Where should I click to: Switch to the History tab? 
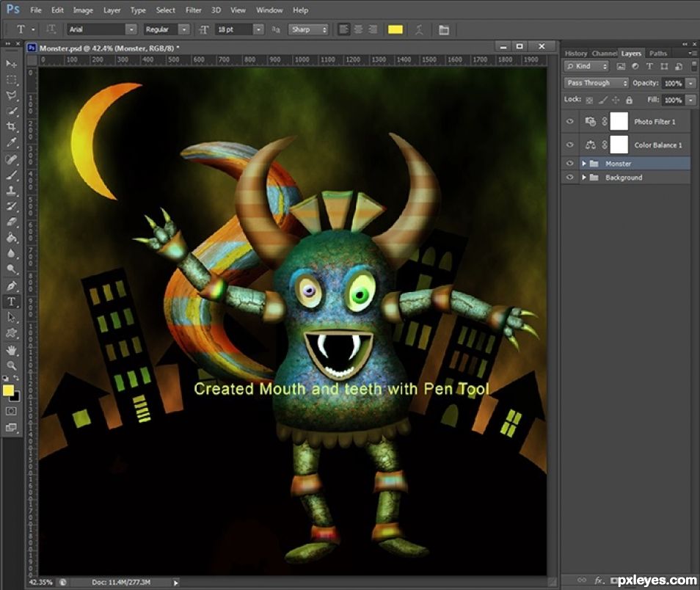click(x=576, y=53)
